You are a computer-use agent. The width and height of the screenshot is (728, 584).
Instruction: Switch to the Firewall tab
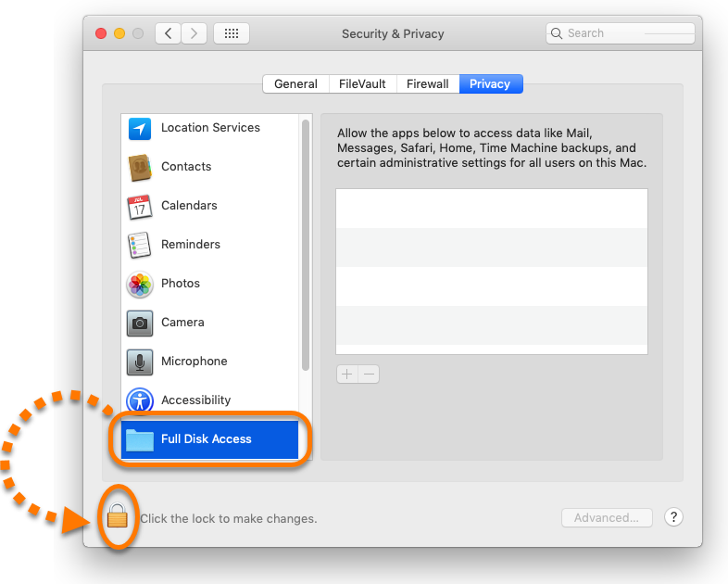(x=428, y=84)
